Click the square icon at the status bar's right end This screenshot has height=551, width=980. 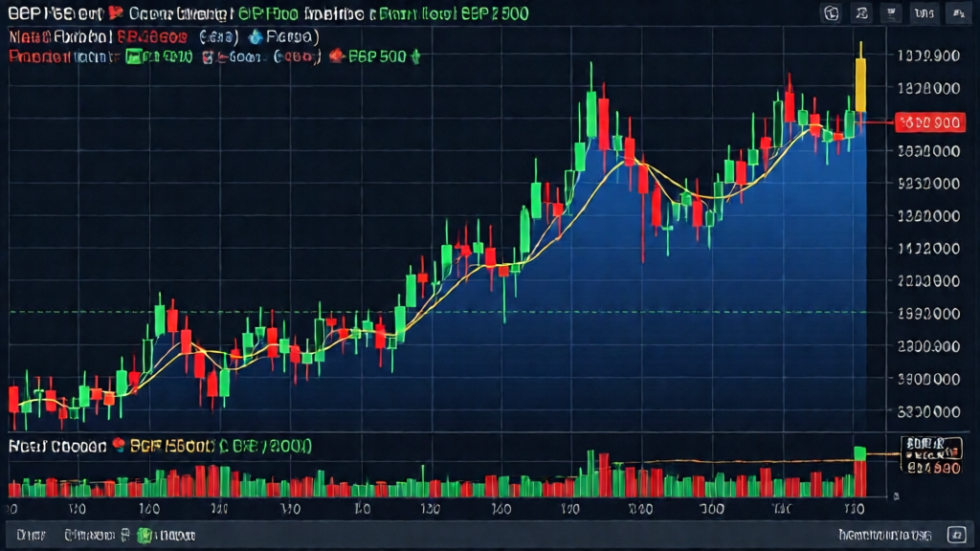point(957,535)
